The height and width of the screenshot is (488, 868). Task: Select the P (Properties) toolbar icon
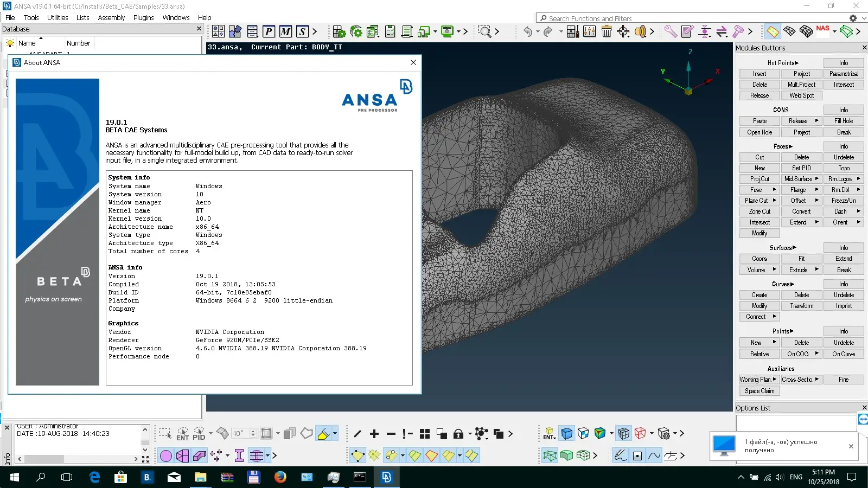[x=269, y=31]
